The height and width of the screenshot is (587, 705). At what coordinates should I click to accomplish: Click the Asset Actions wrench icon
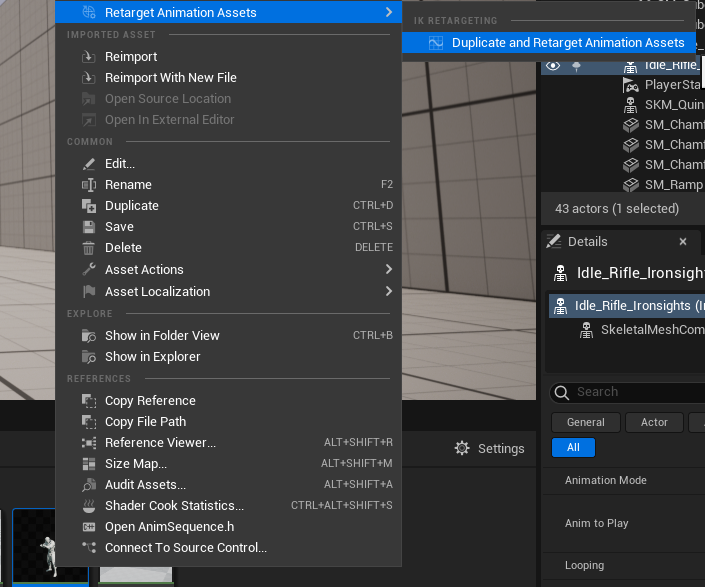(89, 270)
